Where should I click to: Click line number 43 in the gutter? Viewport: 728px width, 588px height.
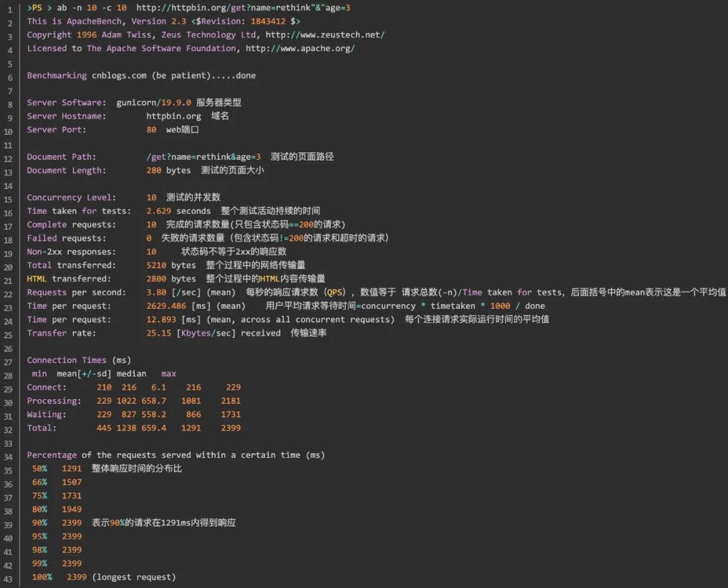click(9, 577)
